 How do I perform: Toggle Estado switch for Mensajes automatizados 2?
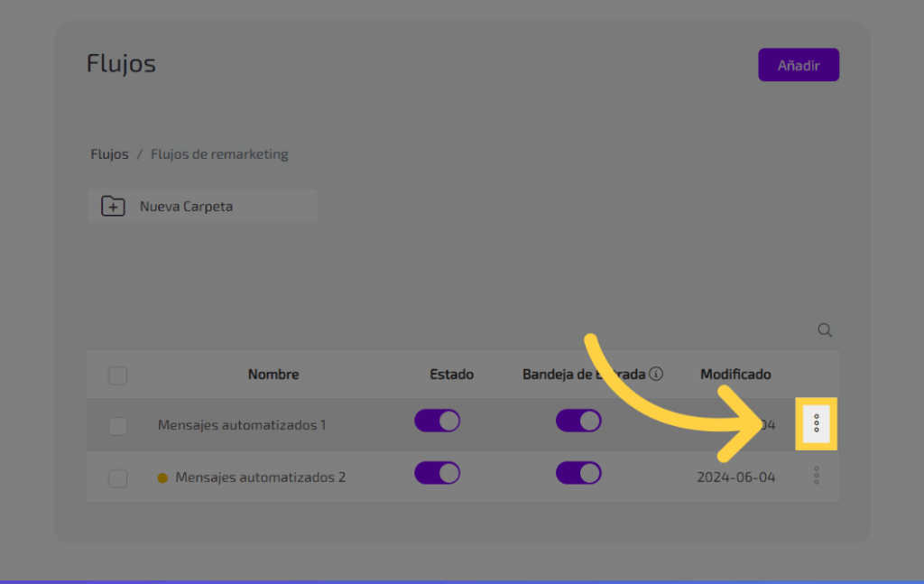click(437, 473)
